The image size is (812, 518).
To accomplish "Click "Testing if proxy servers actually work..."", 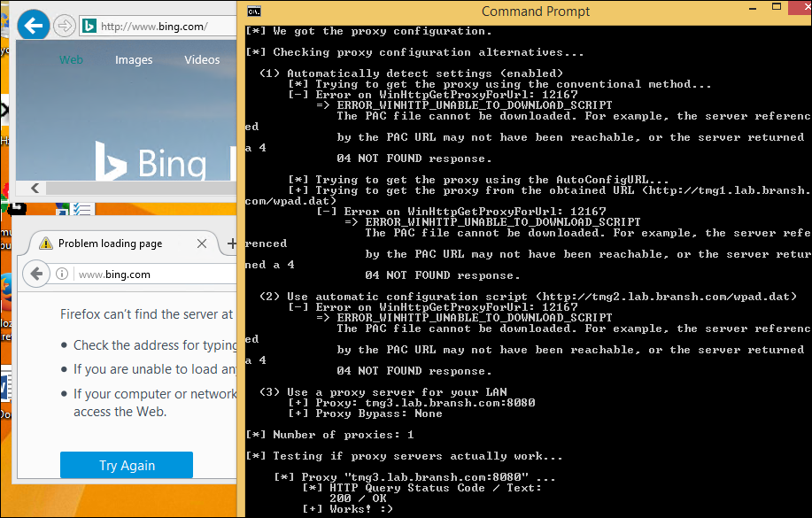I will pyautogui.click(x=417, y=456).
